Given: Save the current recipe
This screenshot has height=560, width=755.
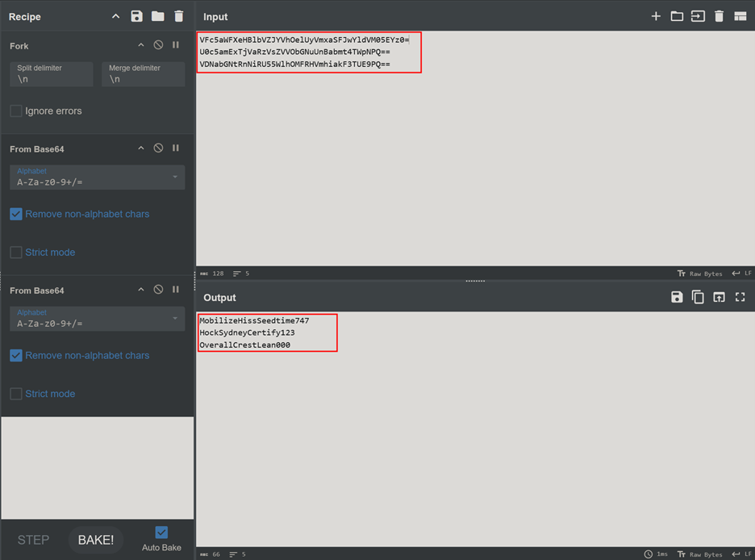Looking at the screenshot, I should [x=136, y=16].
